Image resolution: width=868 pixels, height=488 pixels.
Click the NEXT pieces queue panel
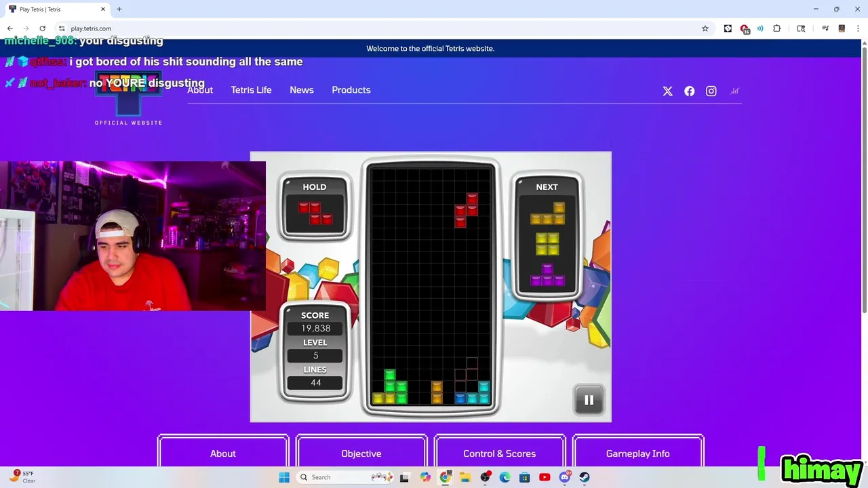(547, 237)
